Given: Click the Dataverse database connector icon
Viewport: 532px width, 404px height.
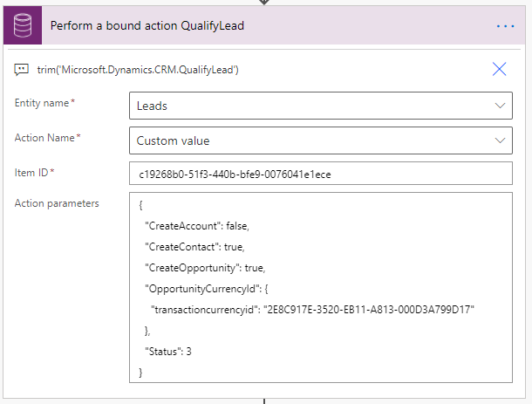Looking at the screenshot, I should (21, 25).
